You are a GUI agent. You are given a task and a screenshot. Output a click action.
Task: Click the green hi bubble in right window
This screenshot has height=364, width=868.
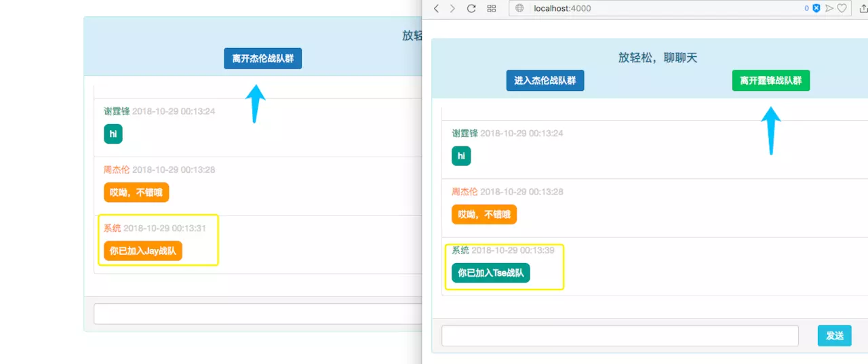[x=461, y=156]
